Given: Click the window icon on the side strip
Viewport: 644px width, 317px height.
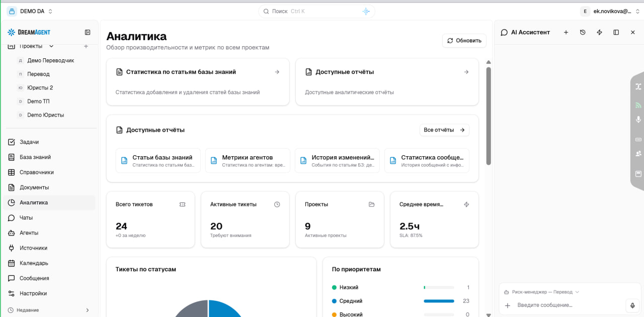Looking at the screenshot, I should (638, 174).
